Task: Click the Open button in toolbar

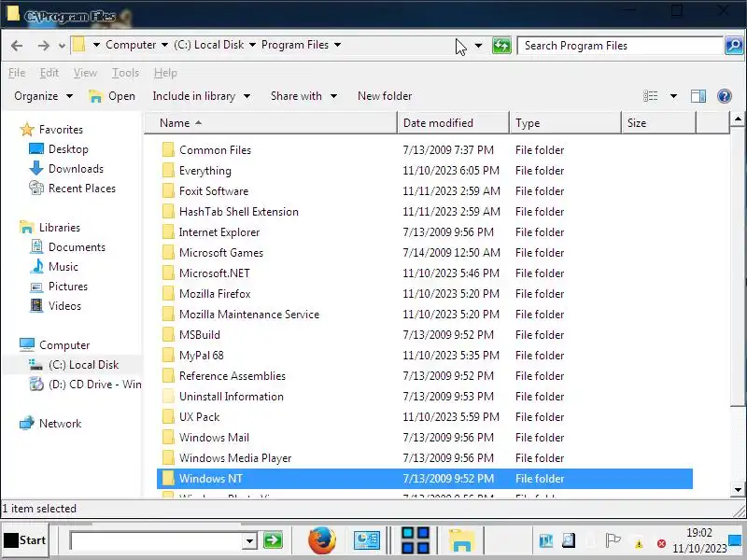Action: [112, 96]
